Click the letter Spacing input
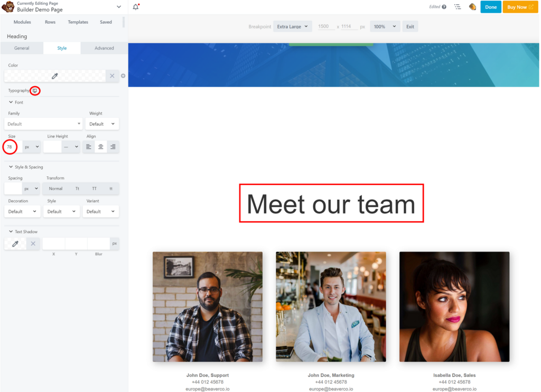This screenshot has height=392, width=541. (x=13, y=189)
